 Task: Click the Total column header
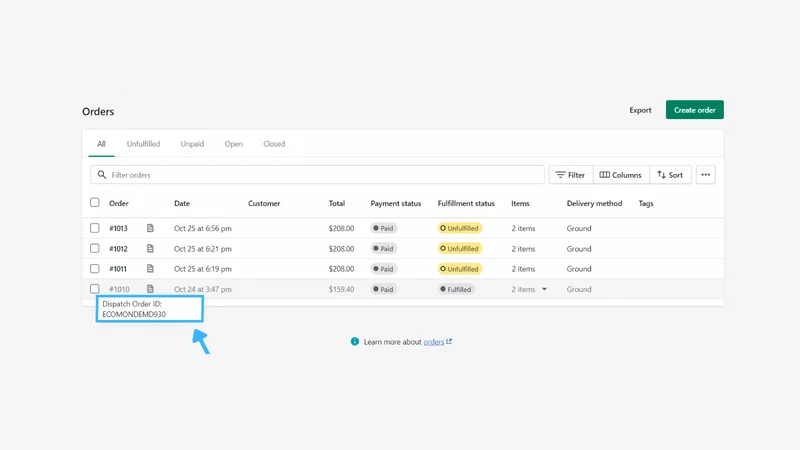click(337, 203)
